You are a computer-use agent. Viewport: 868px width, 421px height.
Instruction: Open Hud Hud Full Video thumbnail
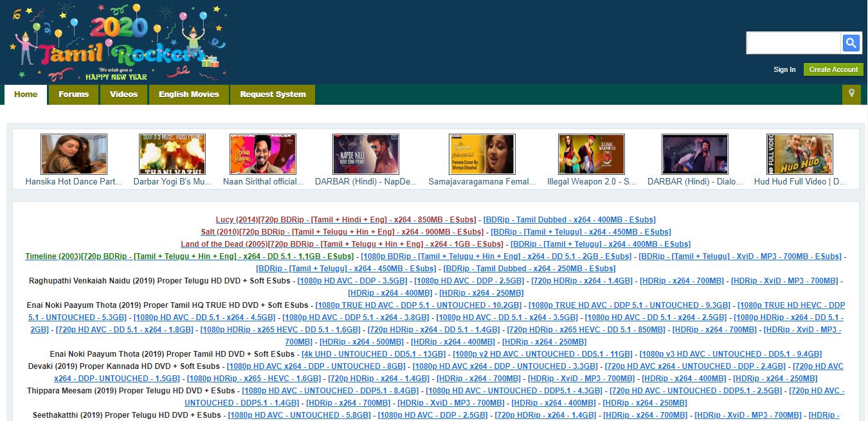click(x=800, y=154)
